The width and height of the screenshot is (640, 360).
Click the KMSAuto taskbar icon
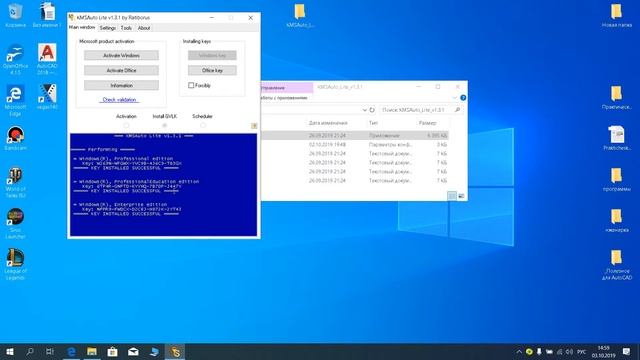click(x=175, y=351)
